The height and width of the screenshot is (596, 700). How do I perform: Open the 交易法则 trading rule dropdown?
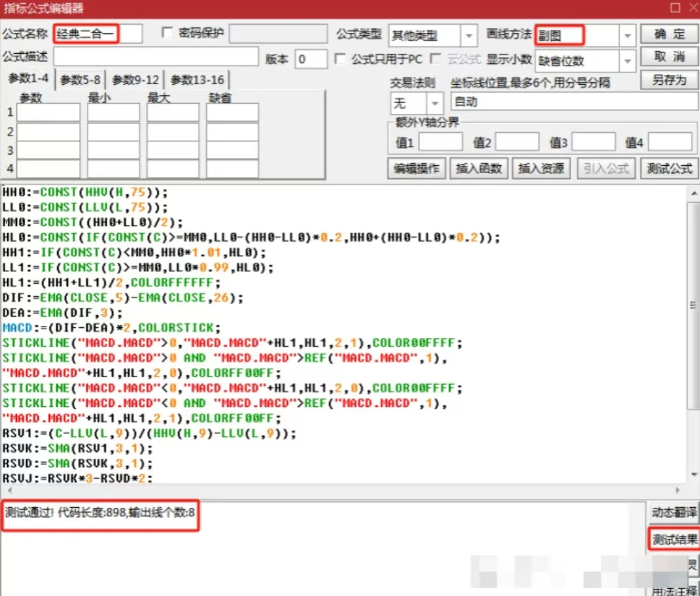tap(434, 104)
